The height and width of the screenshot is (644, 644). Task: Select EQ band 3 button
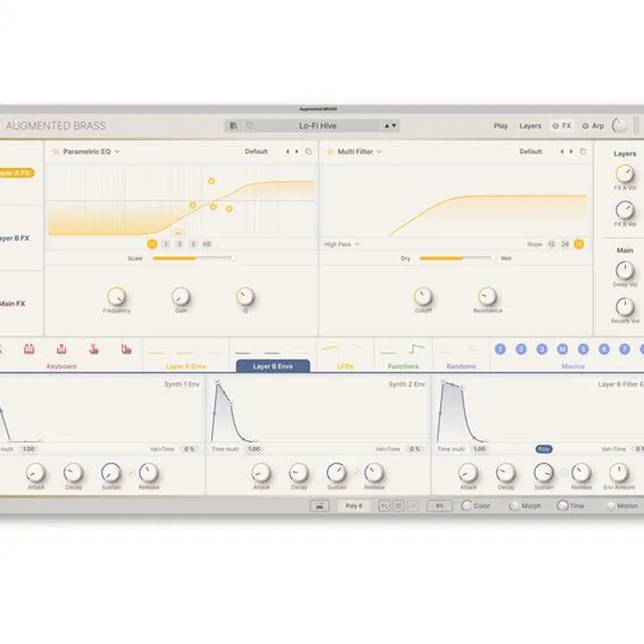click(193, 244)
